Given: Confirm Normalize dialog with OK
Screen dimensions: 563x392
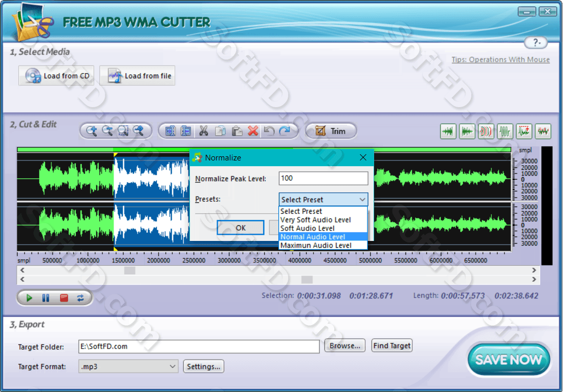Looking at the screenshot, I should pyautogui.click(x=241, y=228).
